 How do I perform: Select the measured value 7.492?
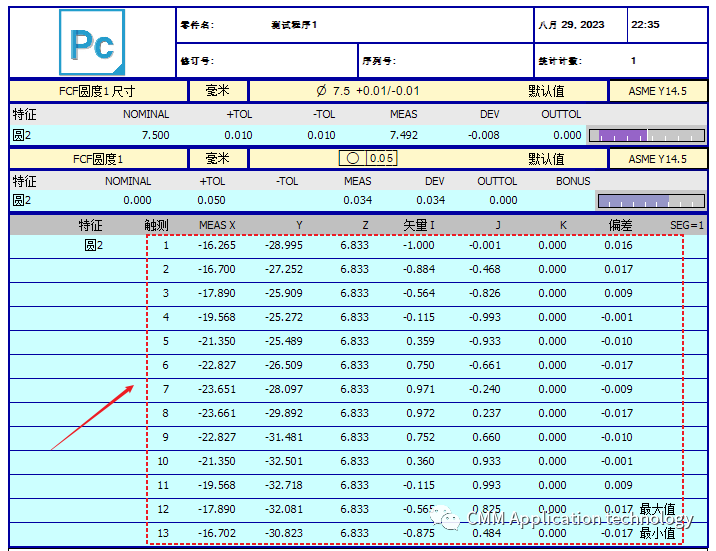[404, 136]
